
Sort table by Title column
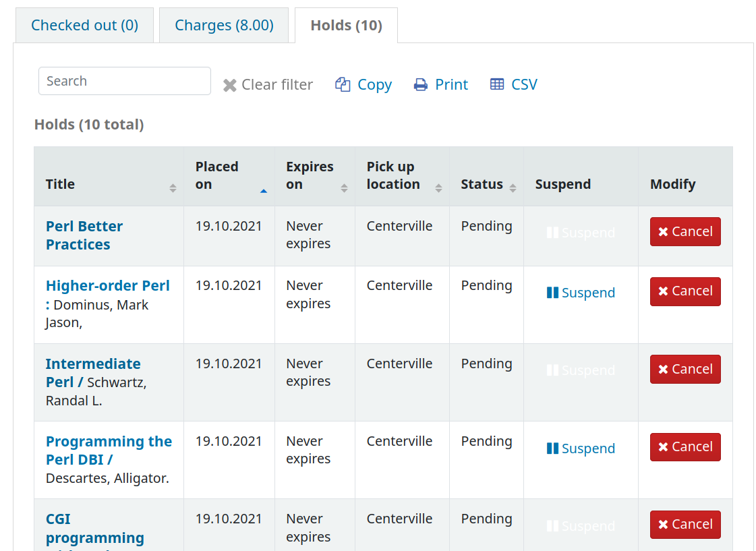click(x=109, y=184)
